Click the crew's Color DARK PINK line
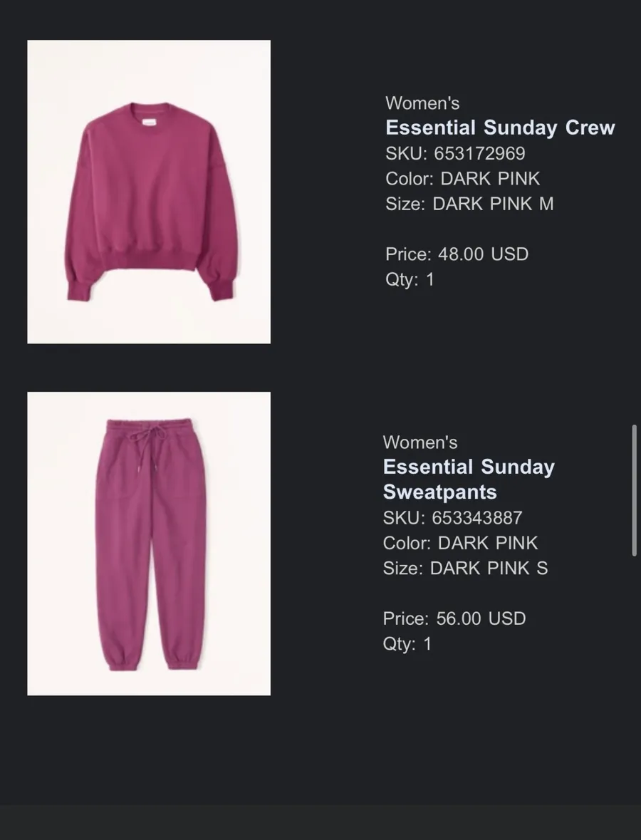Viewport: 641px width, 840px height. point(463,178)
